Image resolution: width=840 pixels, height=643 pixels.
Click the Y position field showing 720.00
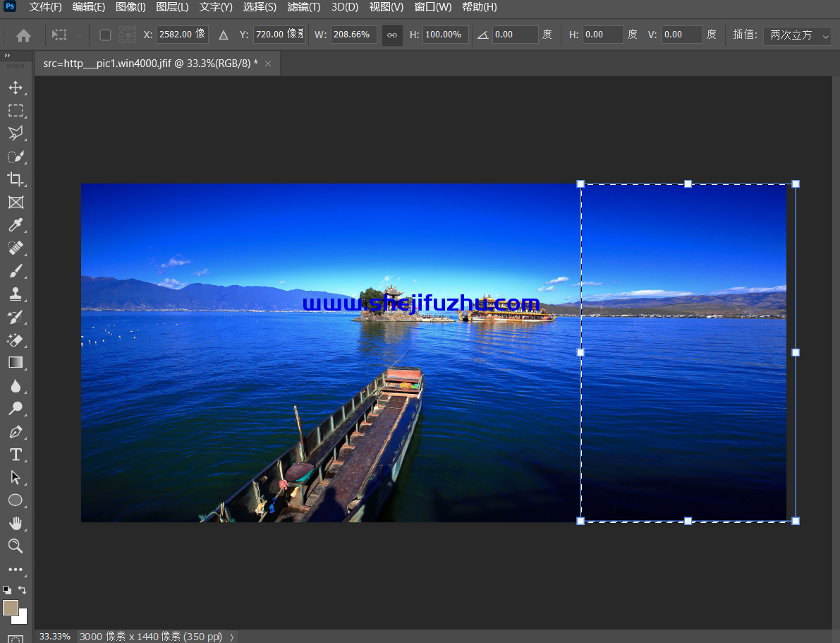pyautogui.click(x=279, y=35)
